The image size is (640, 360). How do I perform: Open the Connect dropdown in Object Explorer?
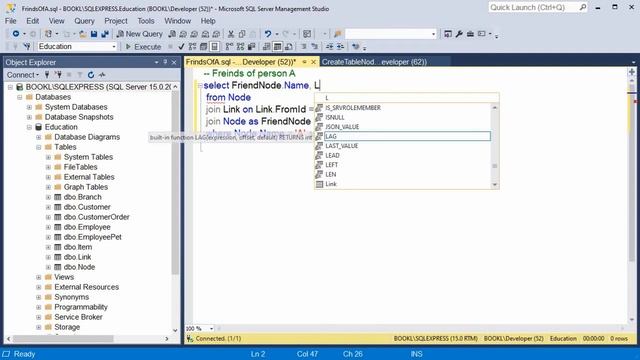click(x=23, y=75)
